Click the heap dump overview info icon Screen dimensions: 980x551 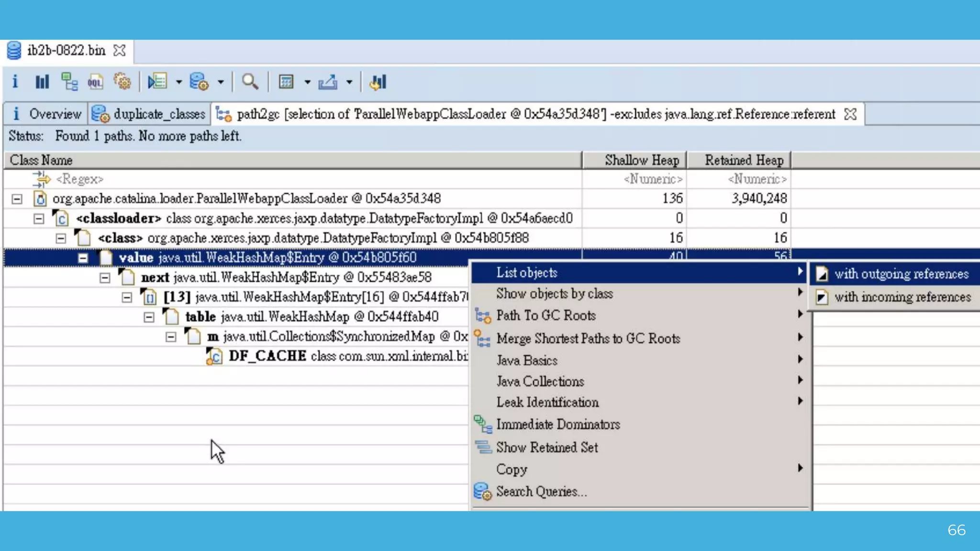coord(15,82)
